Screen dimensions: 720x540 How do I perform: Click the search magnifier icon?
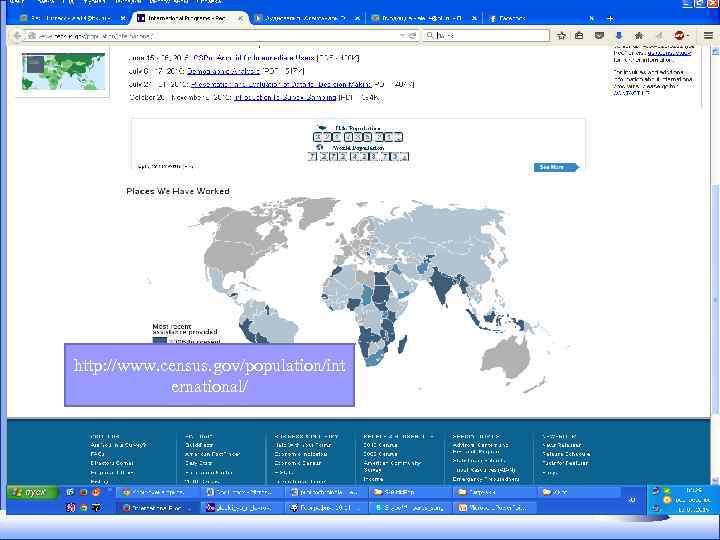click(x=430, y=35)
